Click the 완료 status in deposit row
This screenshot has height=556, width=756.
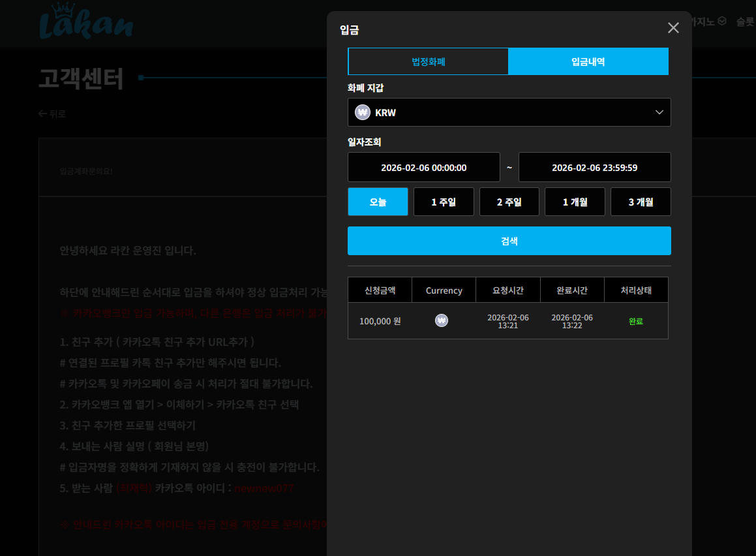636,321
